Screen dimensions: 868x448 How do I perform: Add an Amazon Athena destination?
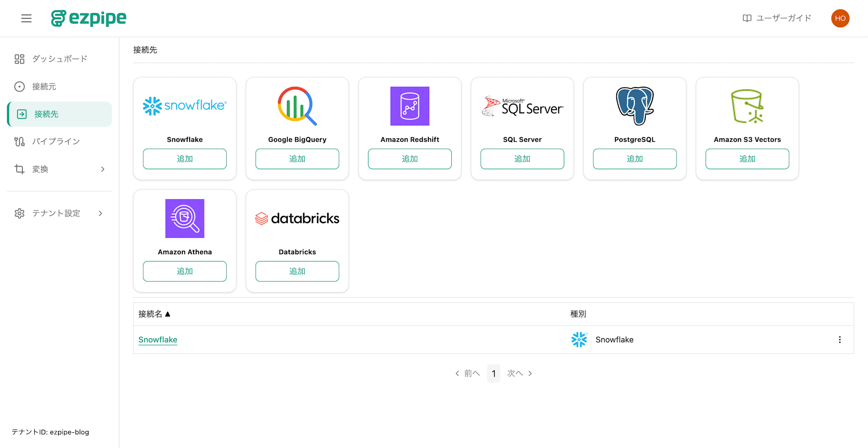[185, 271]
